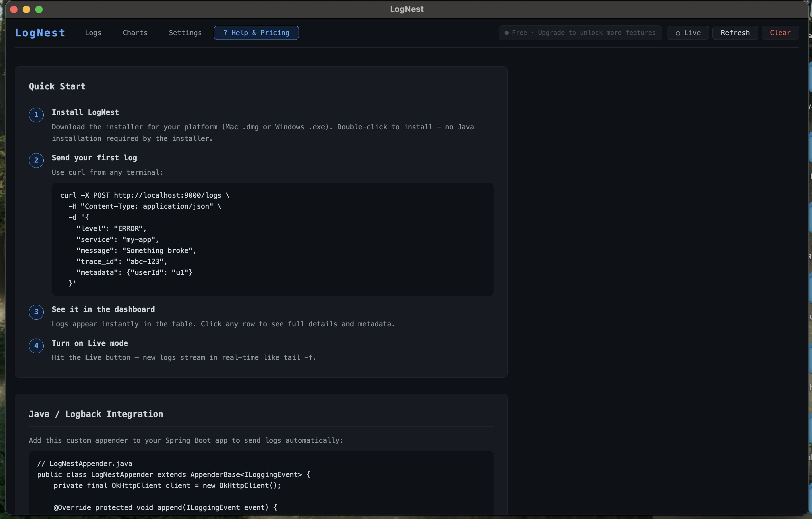
Task: Open the Settings tab
Action: point(185,33)
